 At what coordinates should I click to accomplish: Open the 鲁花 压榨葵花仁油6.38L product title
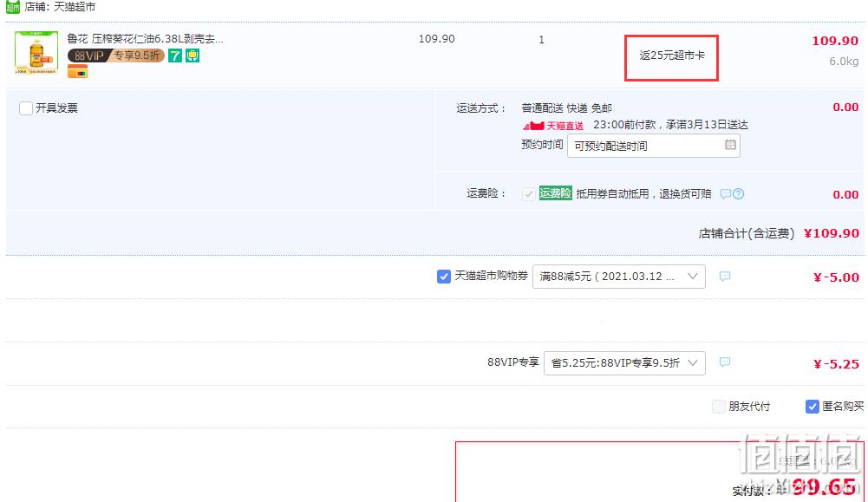tap(145, 39)
